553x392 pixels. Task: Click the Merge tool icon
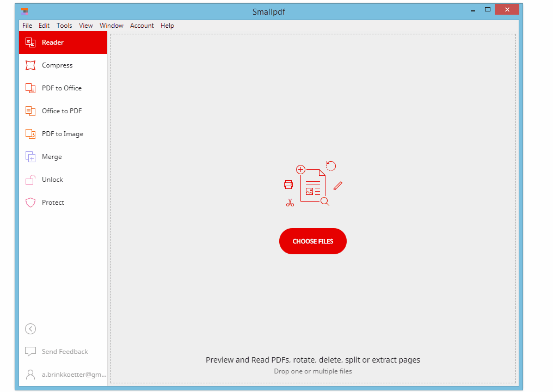(x=30, y=157)
